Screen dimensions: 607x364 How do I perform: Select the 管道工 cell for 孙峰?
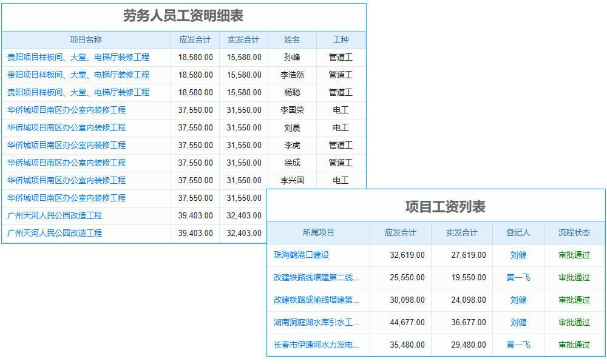[x=341, y=57]
